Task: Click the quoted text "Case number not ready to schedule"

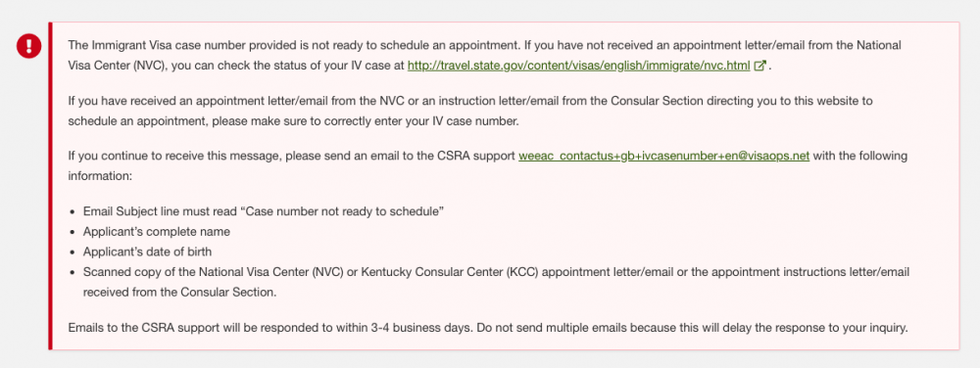Action: [342, 210]
